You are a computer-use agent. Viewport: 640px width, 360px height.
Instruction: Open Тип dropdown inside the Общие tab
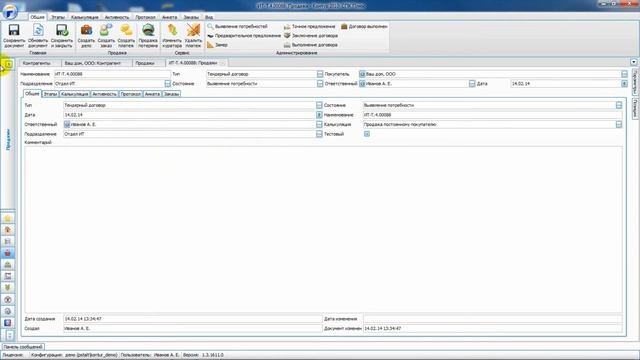click(x=319, y=105)
